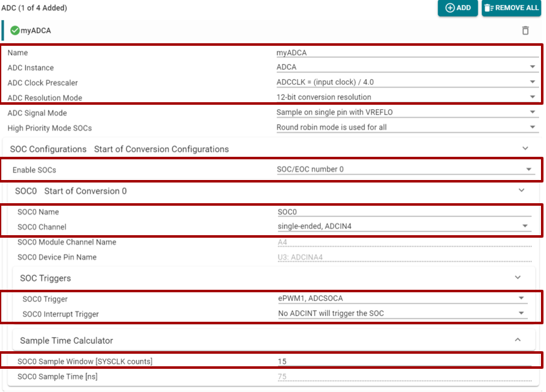Collapse the SOC Configurations section

525,149
